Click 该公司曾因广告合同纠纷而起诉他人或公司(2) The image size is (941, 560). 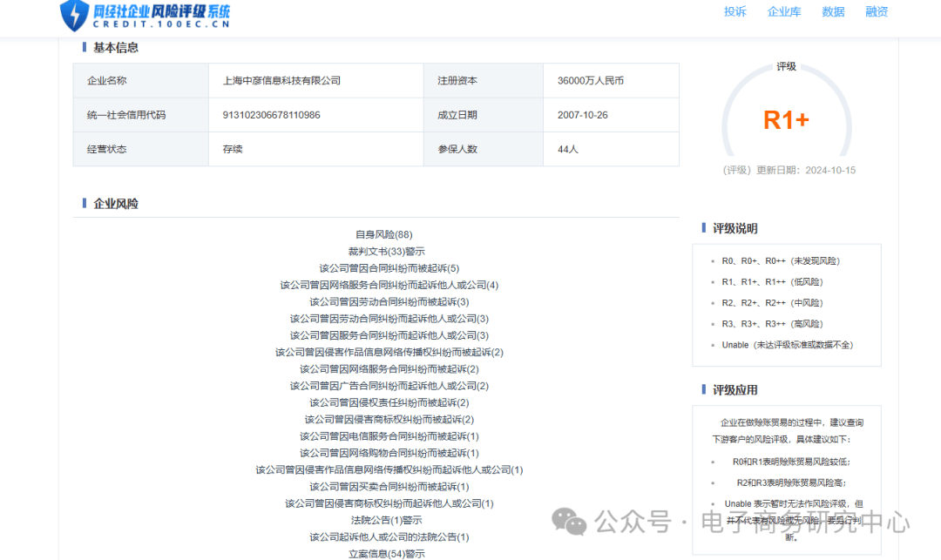389,386
